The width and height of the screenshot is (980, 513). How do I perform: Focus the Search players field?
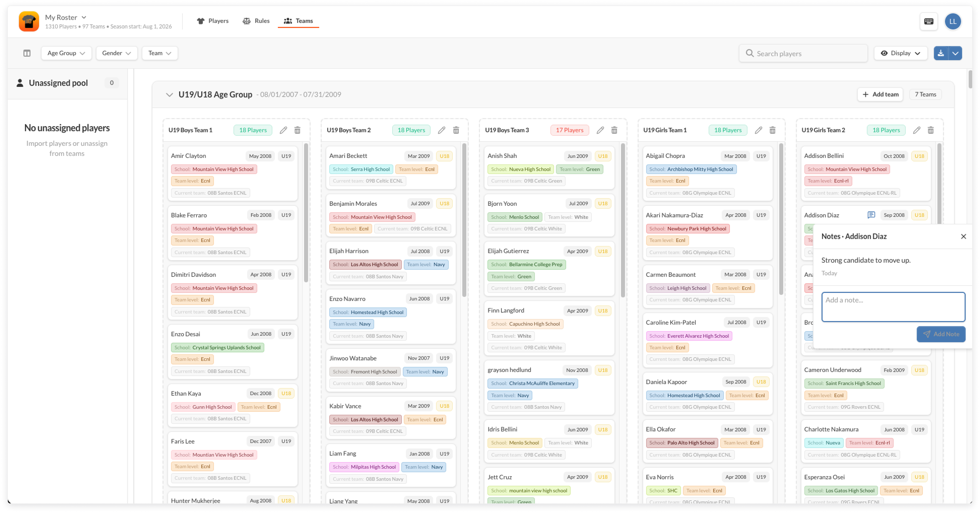[x=803, y=53]
